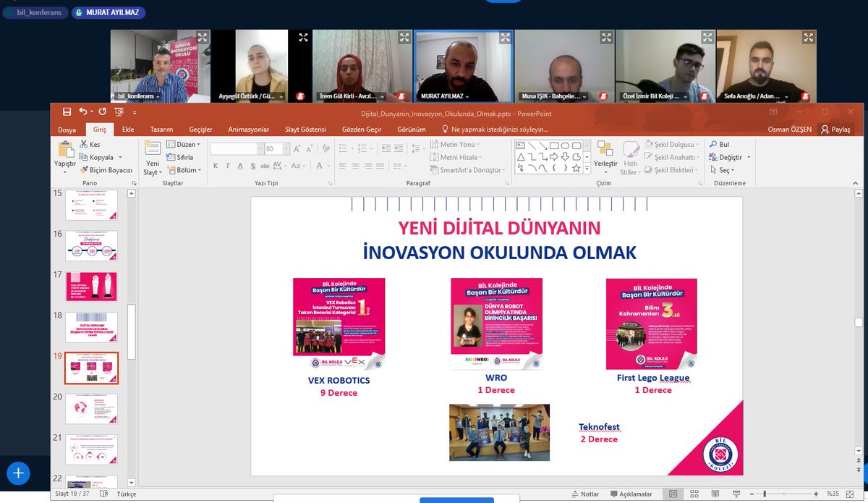Screen dimensions: 868x503
Task: Click the Paylaş share button
Action: pos(835,130)
